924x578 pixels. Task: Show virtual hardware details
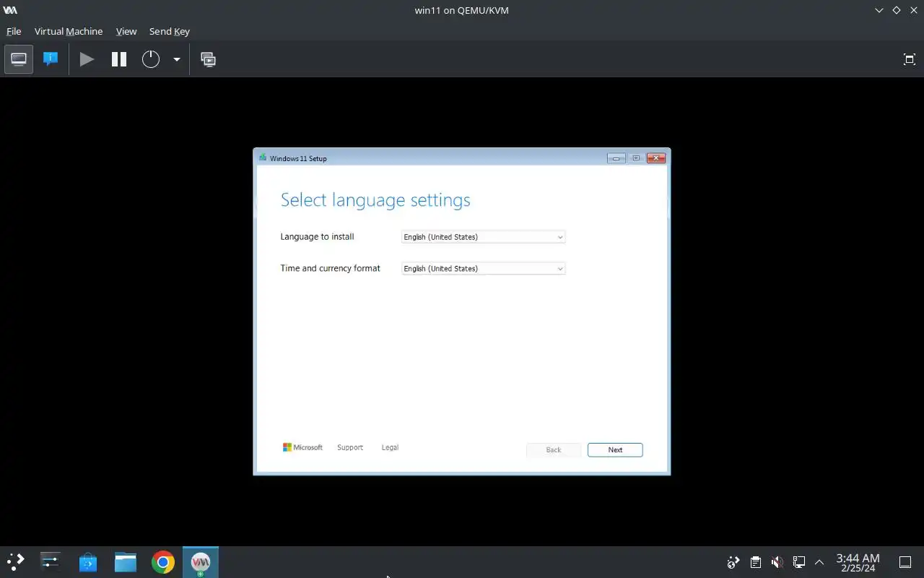coord(51,59)
